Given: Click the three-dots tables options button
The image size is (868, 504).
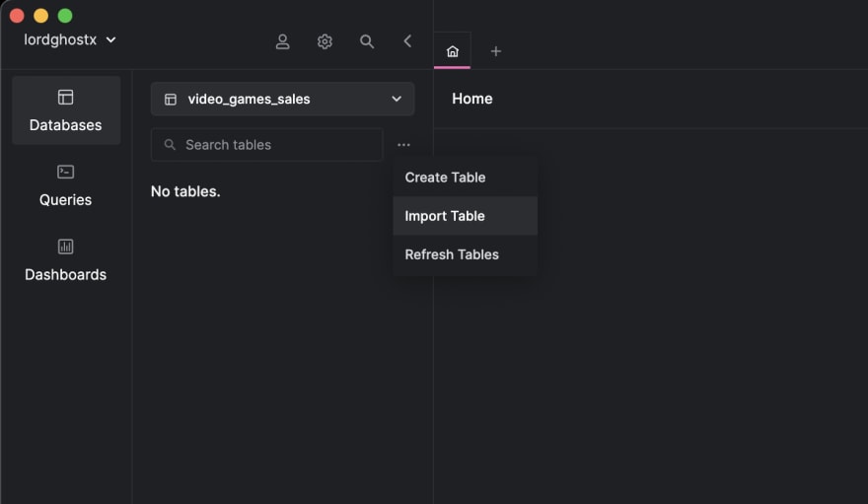Looking at the screenshot, I should 403,145.
